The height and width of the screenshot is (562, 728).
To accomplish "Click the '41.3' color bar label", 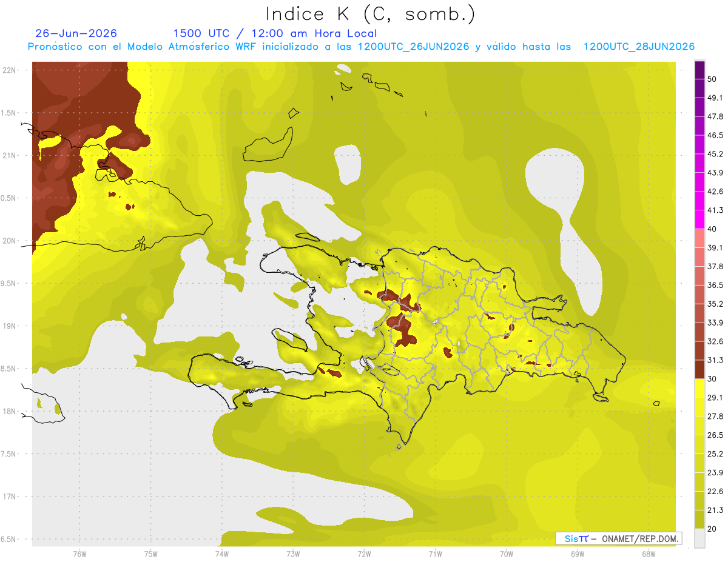I will 715,210.
